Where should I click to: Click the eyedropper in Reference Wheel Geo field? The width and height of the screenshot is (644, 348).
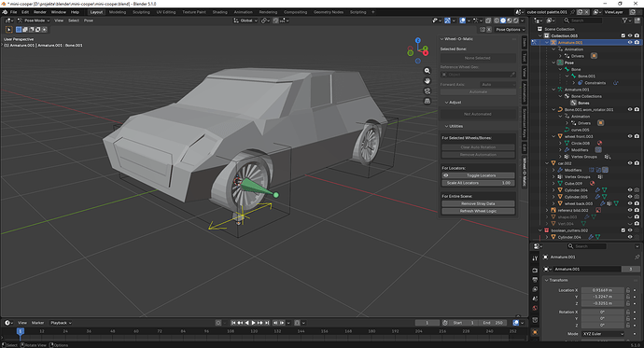[512, 75]
